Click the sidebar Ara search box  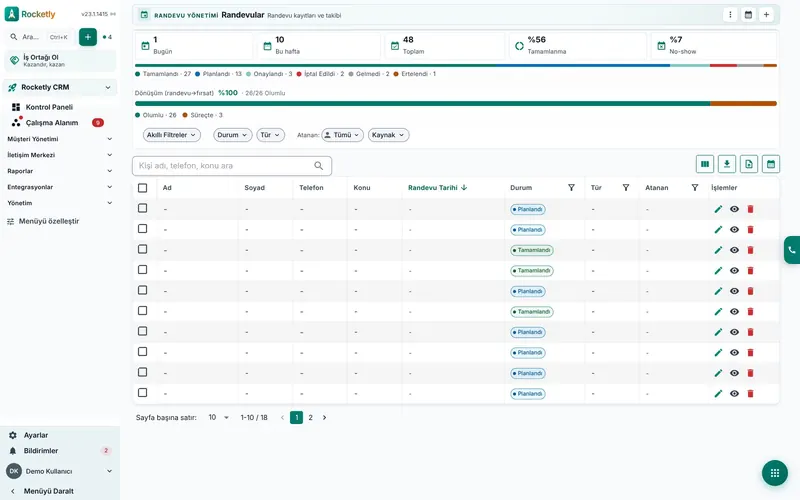42,37
